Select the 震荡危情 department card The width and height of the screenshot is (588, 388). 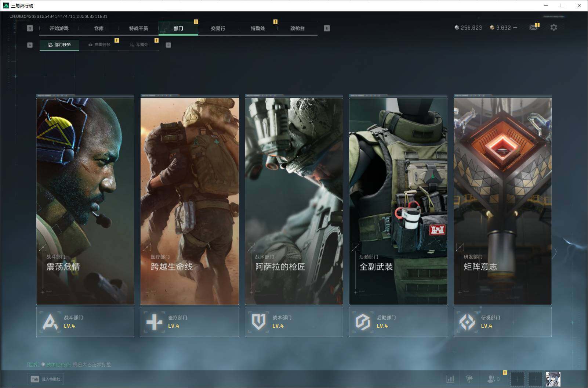[x=85, y=200]
